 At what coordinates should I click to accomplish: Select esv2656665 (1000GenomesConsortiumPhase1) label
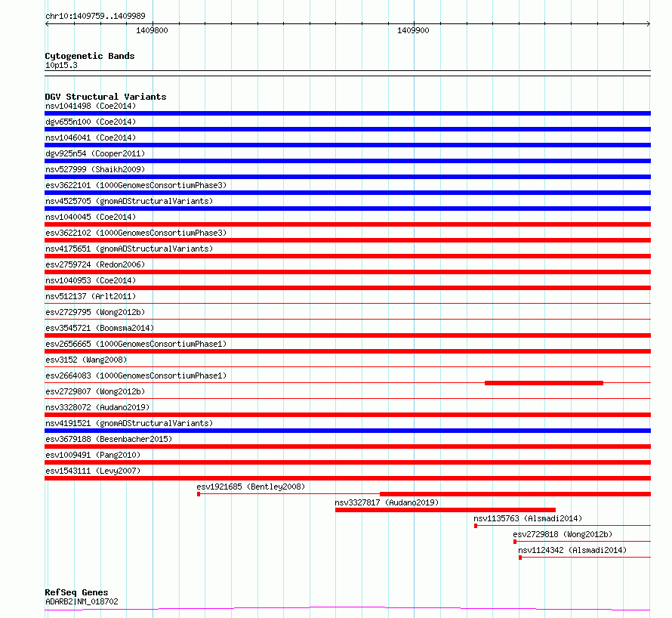click(136, 344)
